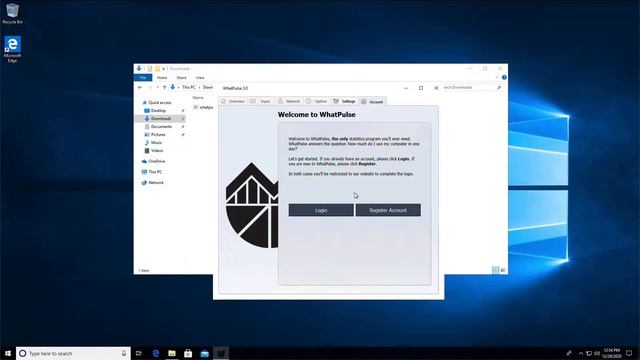Switch to the Overview tab in WhatPulse
The width and height of the screenshot is (640, 360).
[233, 101]
